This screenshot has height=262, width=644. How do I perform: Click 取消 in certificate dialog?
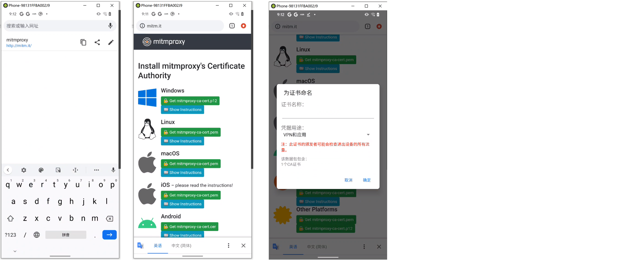point(348,180)
